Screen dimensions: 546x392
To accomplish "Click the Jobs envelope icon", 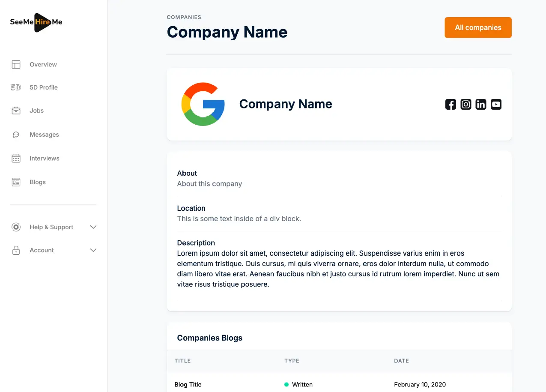I will pyautogui.click(x=16, y=111).
